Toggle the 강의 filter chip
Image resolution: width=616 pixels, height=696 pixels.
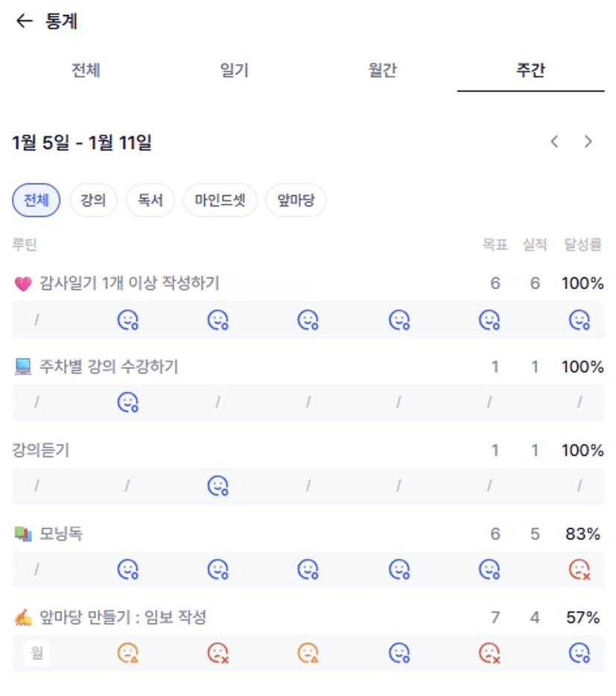(x=94, y=200)
